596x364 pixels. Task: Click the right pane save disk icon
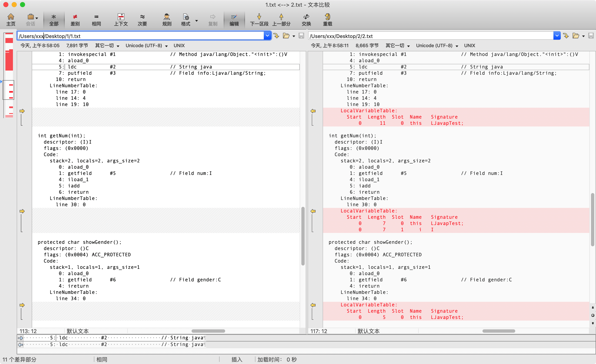pyautogui.click(x=591, y=36)
